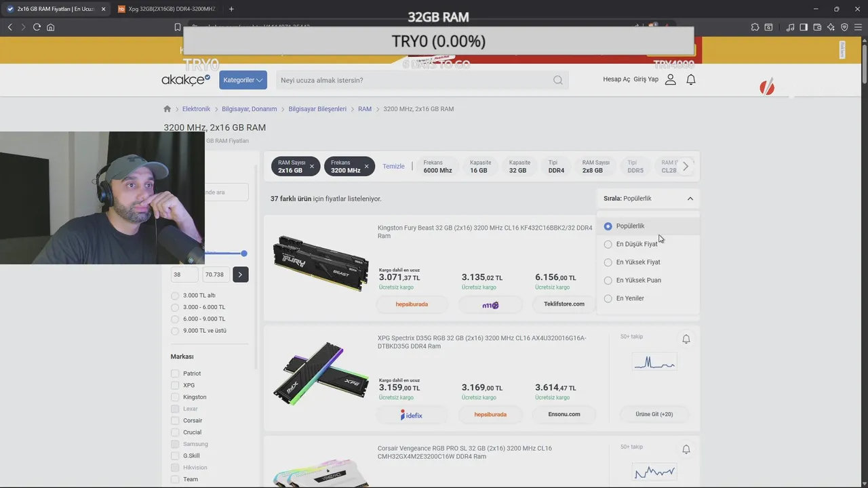Apply the Kapasite 32 GB quick filter

coord(519,167)
